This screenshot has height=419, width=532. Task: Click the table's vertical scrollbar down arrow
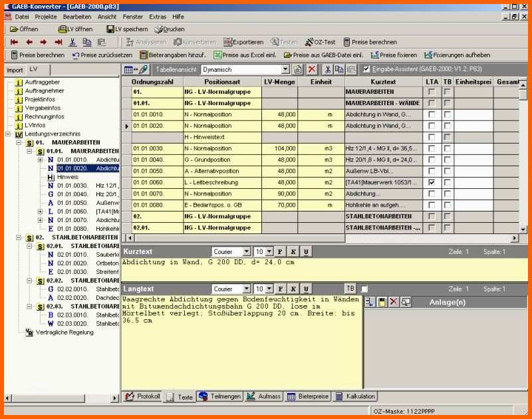[523, 229]
